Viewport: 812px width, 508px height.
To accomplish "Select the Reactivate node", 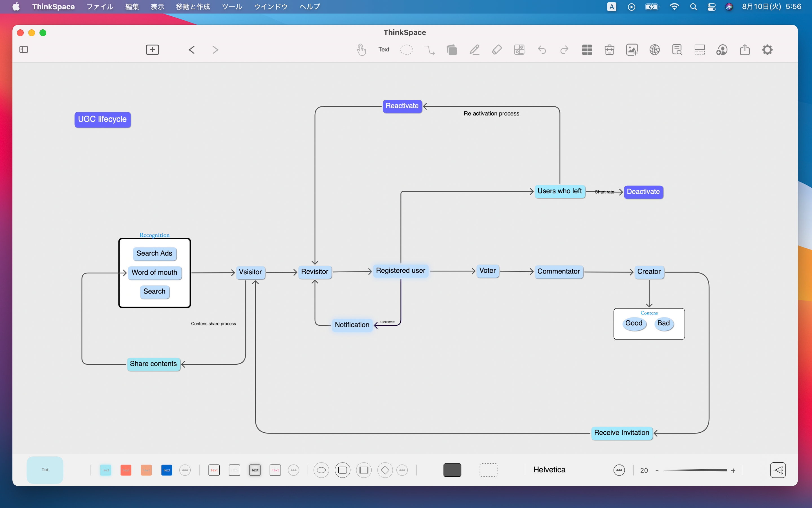I will (402, 106).
